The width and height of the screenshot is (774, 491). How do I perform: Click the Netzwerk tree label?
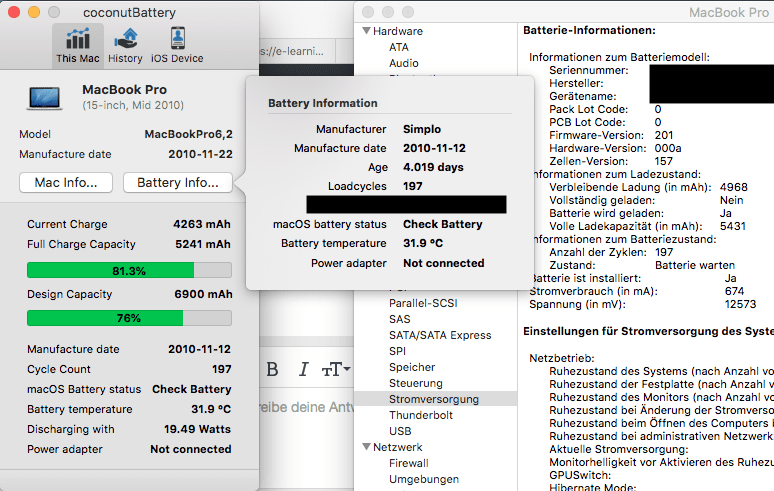pyautogui.click(x=398, y=447)
